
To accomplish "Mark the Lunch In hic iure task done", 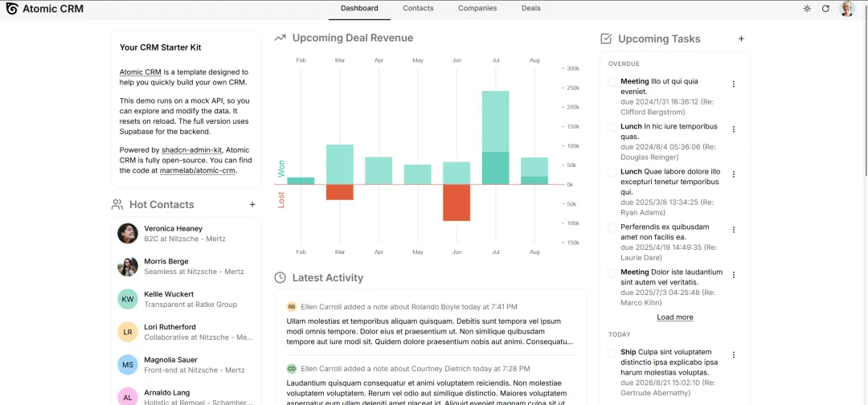I will (612, 127).
